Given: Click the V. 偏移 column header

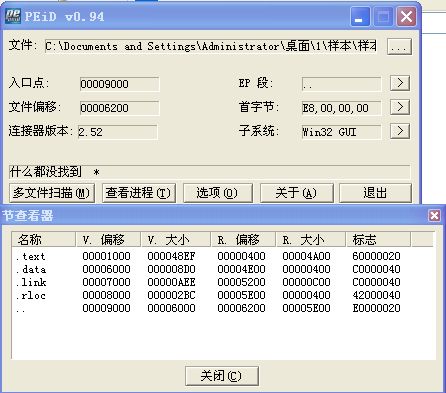Looking at the screenshot, I should pyautogui.click(x=108, y=239).
